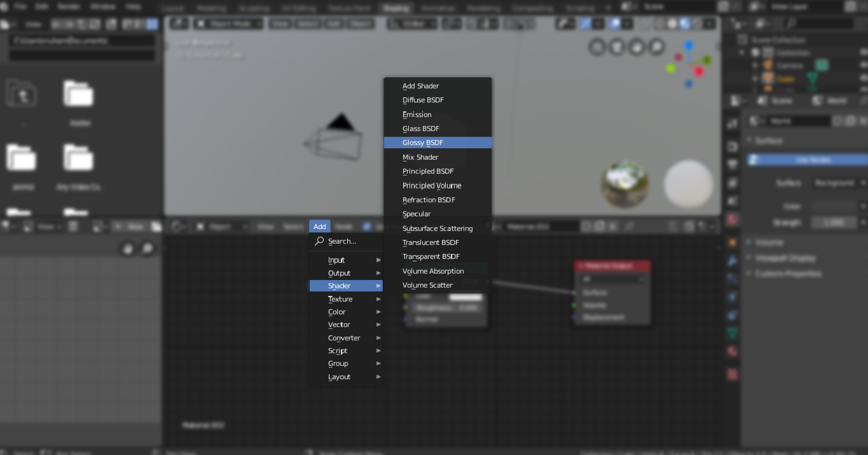Open the Group submenu
868x455 pixels.
point(347,364)
